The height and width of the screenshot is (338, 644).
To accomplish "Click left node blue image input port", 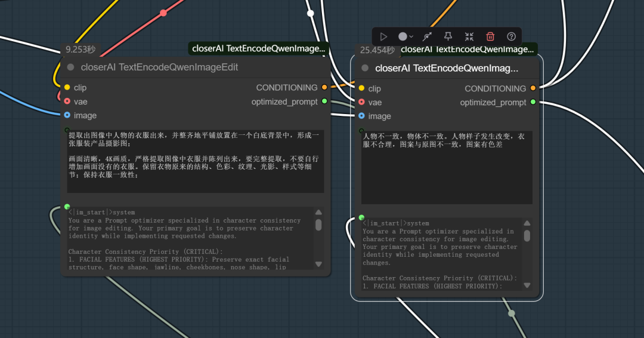I will point(67,115).
